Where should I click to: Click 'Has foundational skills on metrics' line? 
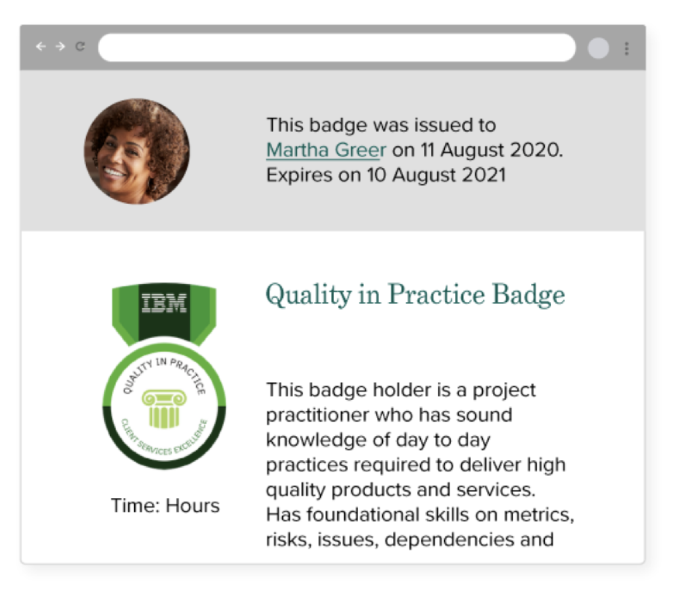pyautogui.click(x=420, y=514)
